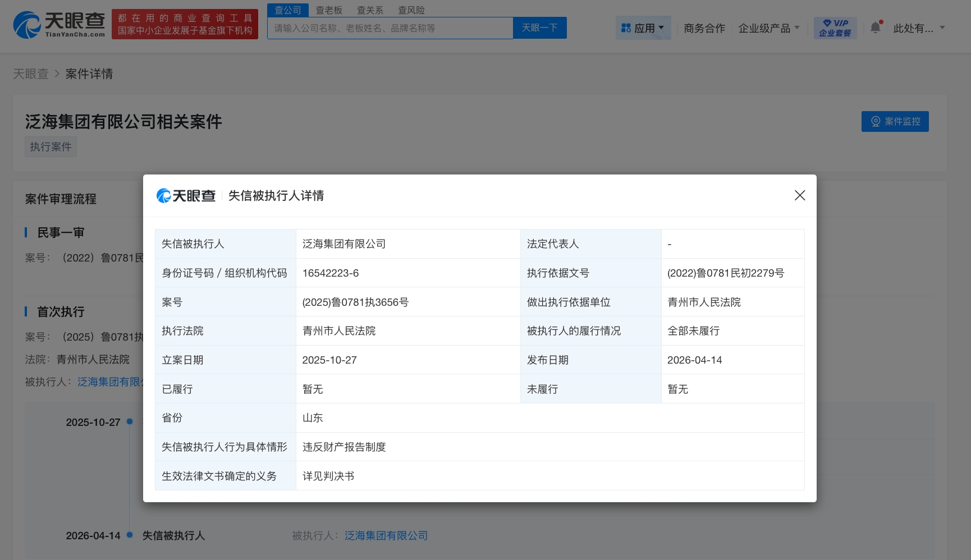Open 泛海集团有限公司 link in the 2026-04-14 entry

(386, 536)
